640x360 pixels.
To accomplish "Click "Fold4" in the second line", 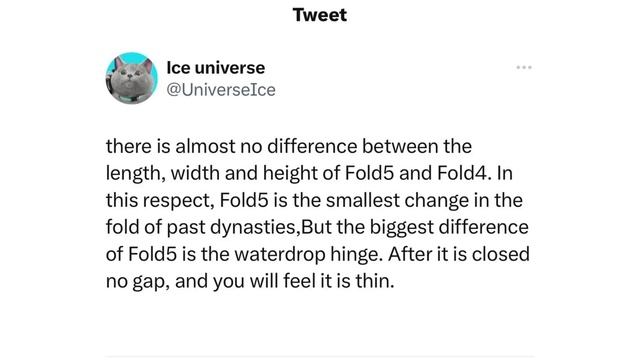I will (462, 173).
